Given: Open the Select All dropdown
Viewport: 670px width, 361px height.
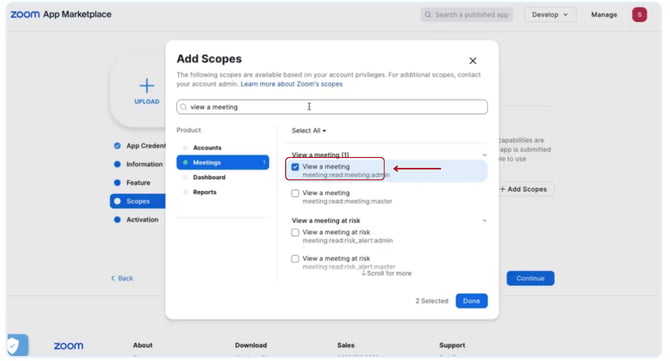Looking at the screenshot, I should tap(309, 131).
